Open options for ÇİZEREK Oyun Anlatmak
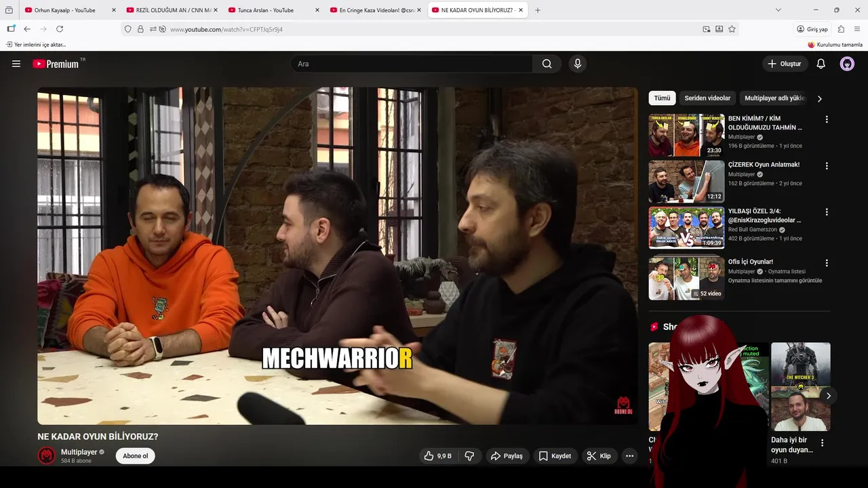The height and width of the screenshot is (488, 868). [826, 165]
